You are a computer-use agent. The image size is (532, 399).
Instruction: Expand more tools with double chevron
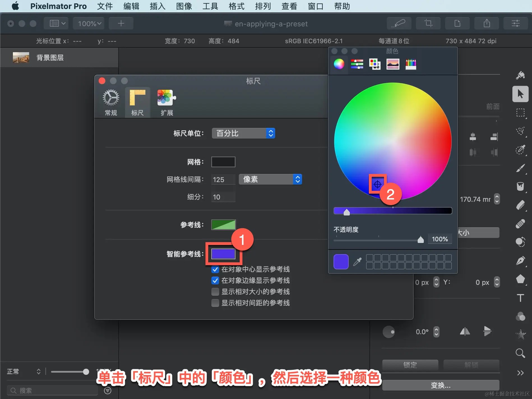[521, 373]
